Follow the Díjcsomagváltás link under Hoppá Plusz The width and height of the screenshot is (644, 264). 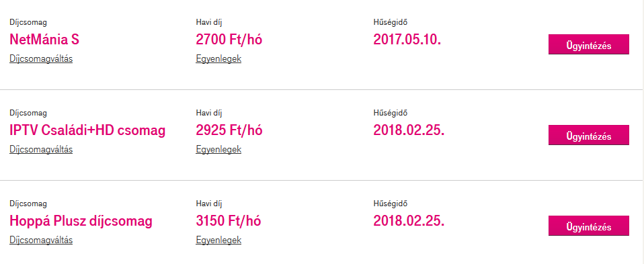[x=41, y=240]
